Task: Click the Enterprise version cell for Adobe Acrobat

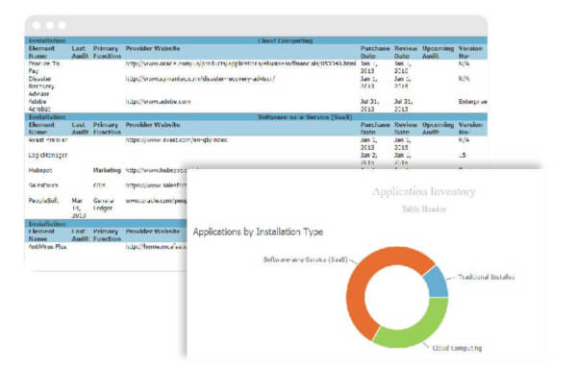Action: pos(473,102)
